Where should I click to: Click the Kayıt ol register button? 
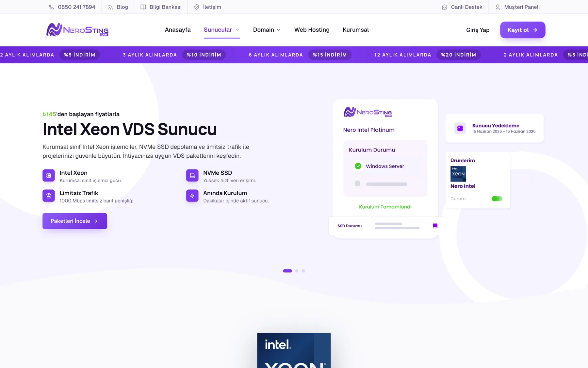pyautogui.click(x=523, y=30)
